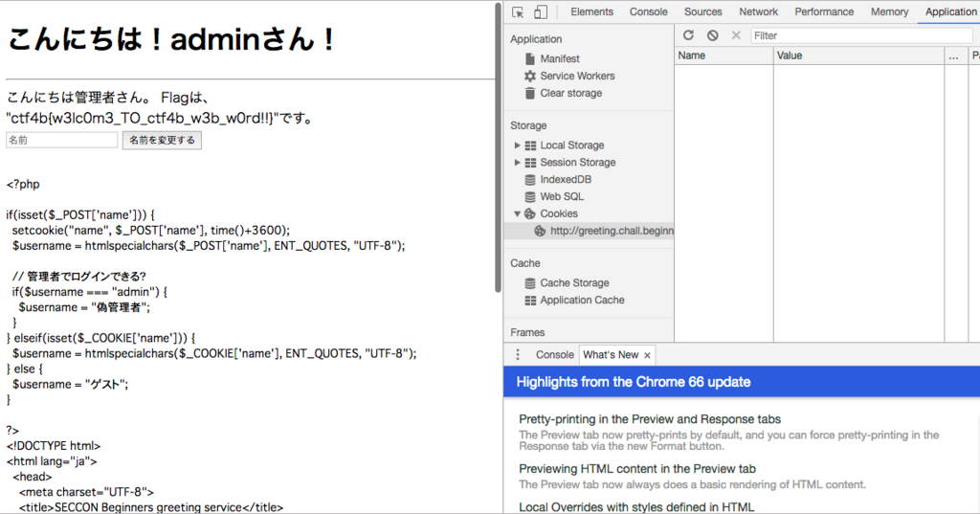Image resolution: width=980 pixels, height=514 pixels.
Task: Click the cookie Filter input field
Action: point(861,35)
